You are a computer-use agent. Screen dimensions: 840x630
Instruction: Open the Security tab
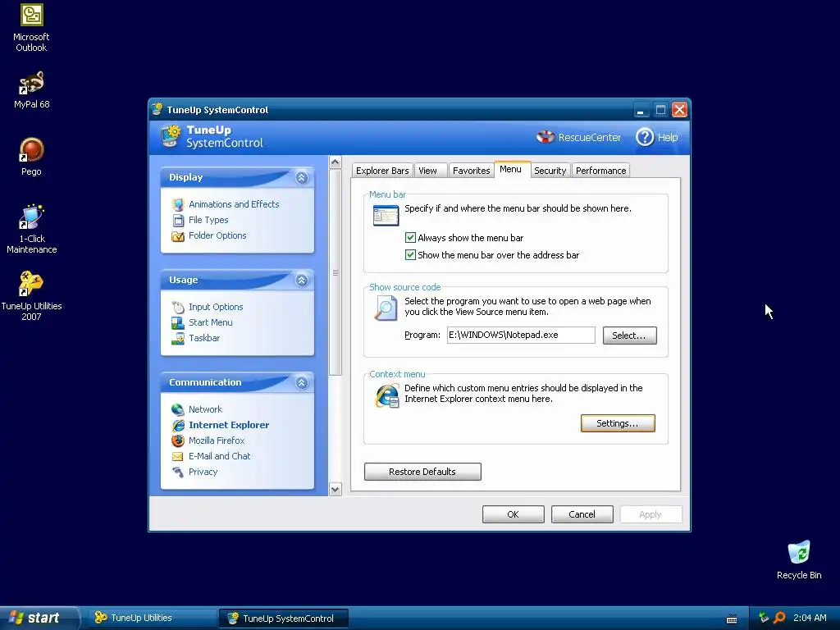point(550,171)
